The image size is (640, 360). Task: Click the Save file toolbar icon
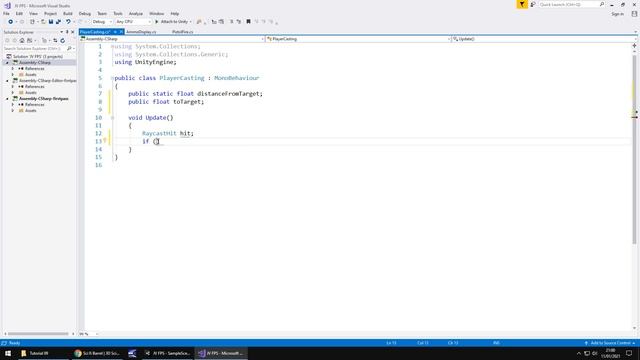click(x=51, y=22)
